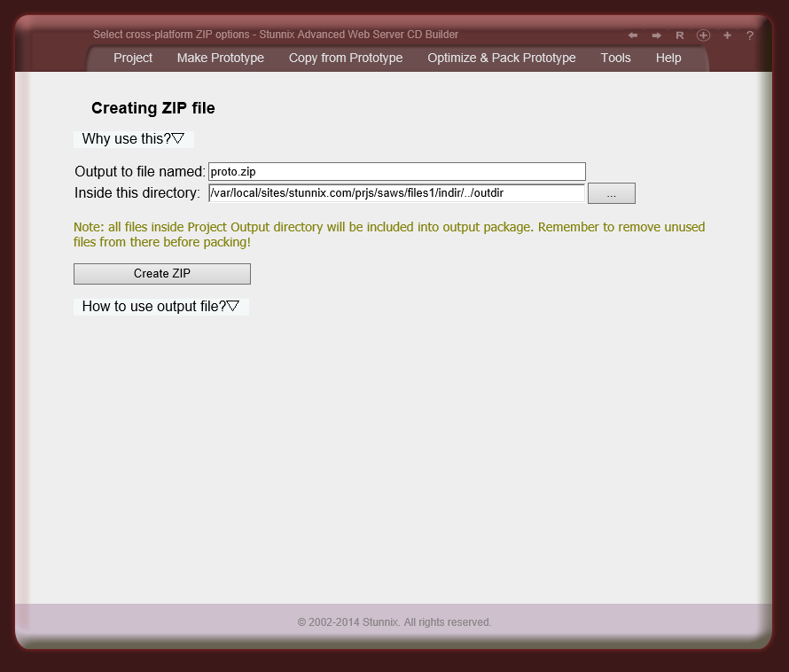
Task: Click the back arrow navigation icon
Action: [632, 35]
